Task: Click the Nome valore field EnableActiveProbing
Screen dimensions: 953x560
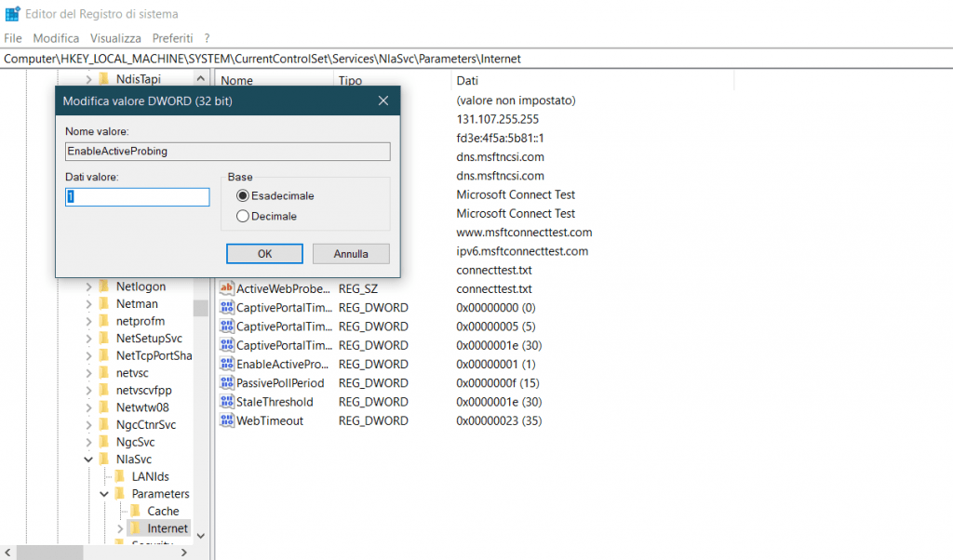Action: [227, 152]
